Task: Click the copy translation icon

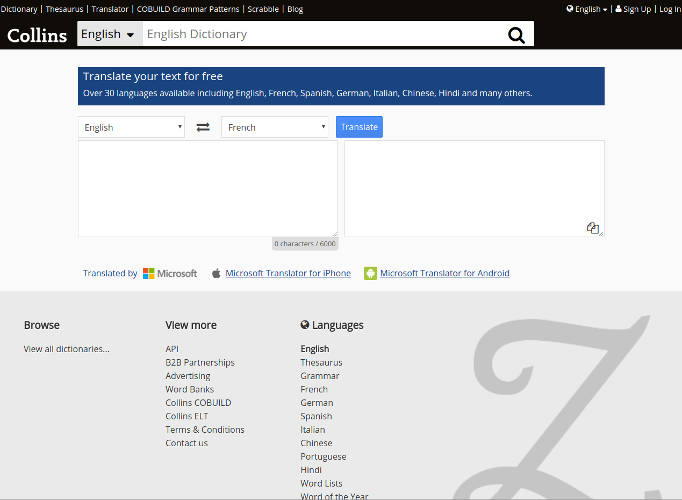Action: 592,228
